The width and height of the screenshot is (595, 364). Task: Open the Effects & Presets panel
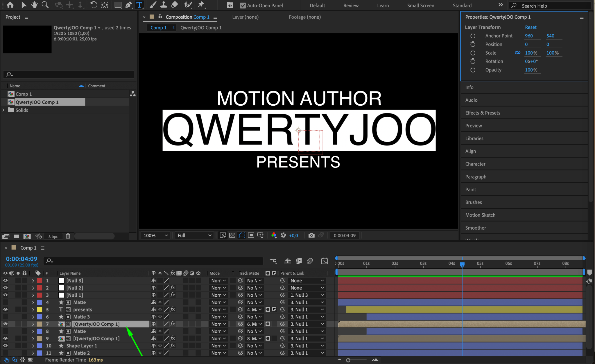[483, 113]
